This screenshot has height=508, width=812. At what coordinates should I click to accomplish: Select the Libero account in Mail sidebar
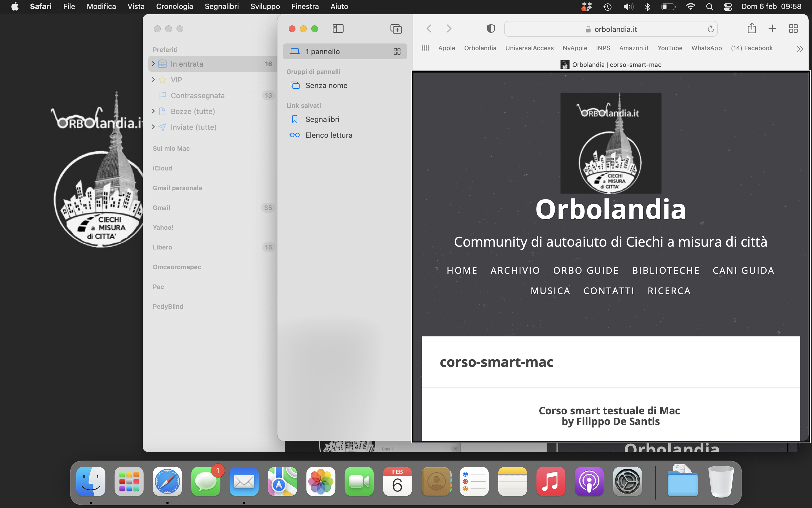[162, 247]
